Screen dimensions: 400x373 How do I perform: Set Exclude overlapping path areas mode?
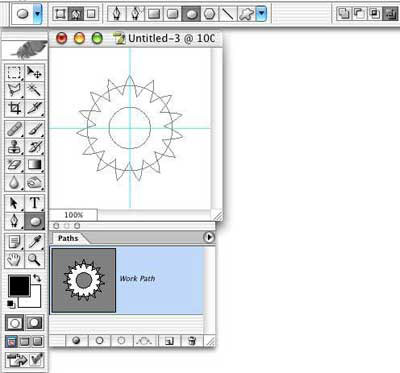click(390, 14)
